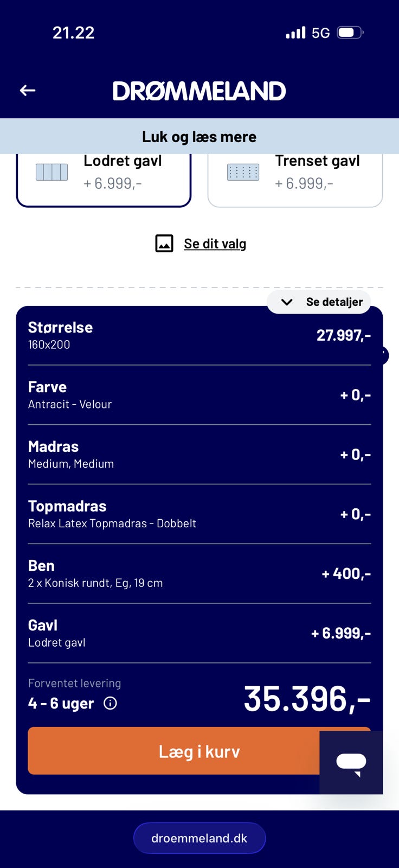Click the image icon beside Se dit valg
The image size is (399, 868).
[164, 244]
